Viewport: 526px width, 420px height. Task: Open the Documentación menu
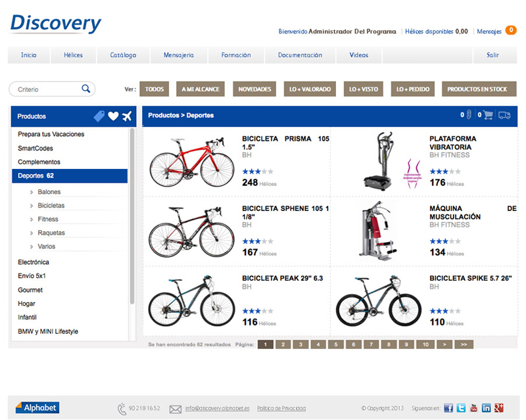pos(300,55)
